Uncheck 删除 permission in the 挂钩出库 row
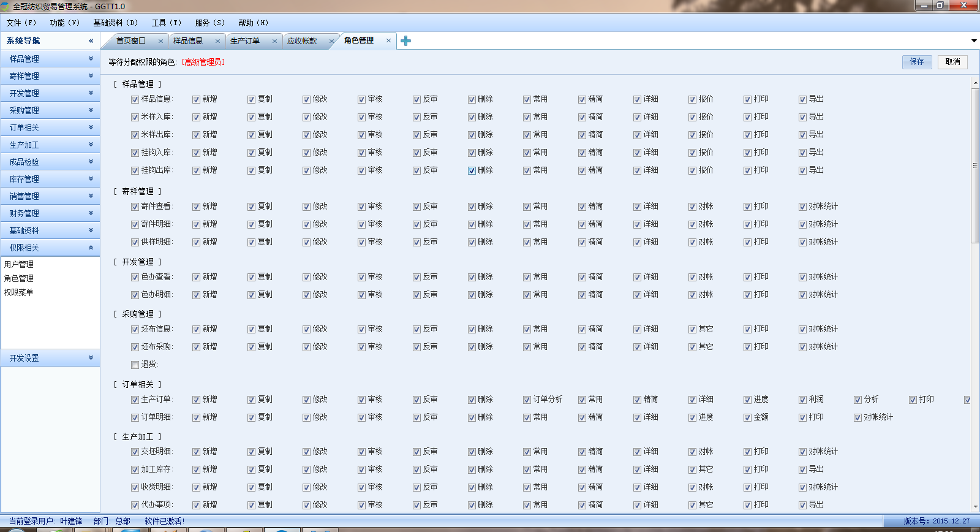 point(472,170)
